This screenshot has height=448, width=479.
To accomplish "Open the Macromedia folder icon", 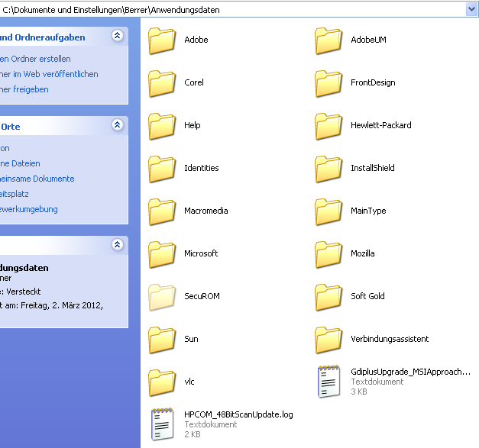I will [162, 212].
